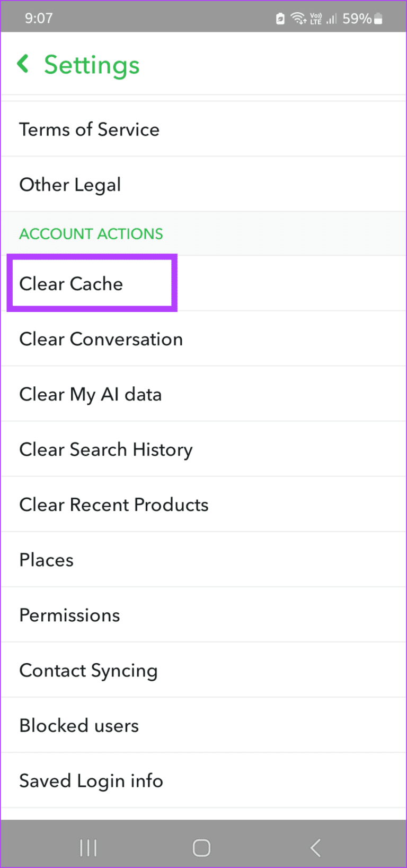This screenshot has height=868, width=407.
Task: View Blocked users list
Action: [x=79, y=725]
